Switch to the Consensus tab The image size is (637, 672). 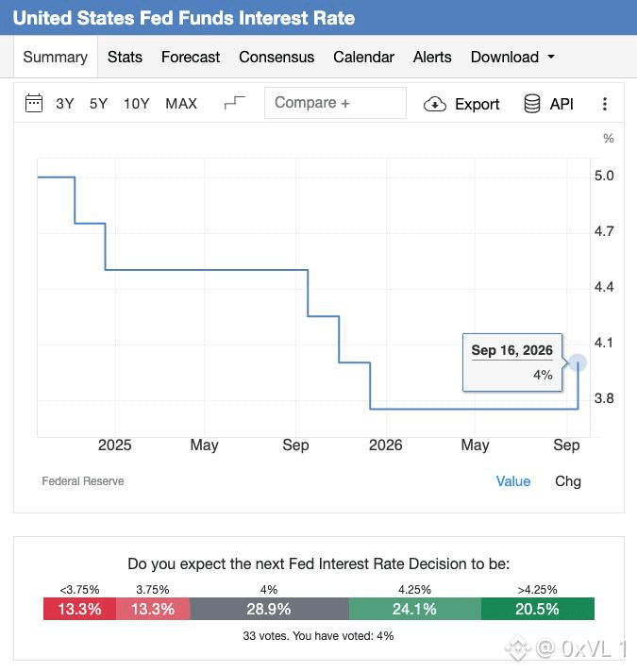pos(277,57)
